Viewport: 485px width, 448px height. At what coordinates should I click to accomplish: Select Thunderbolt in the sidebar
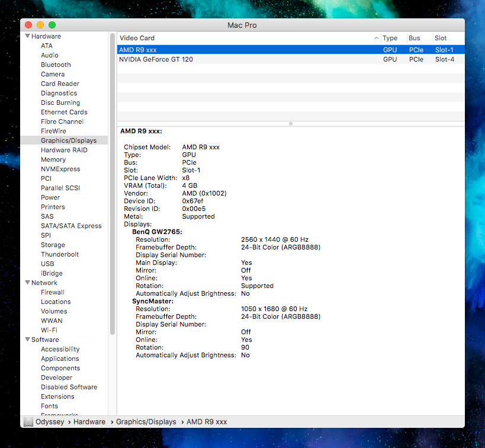(60, 254)
